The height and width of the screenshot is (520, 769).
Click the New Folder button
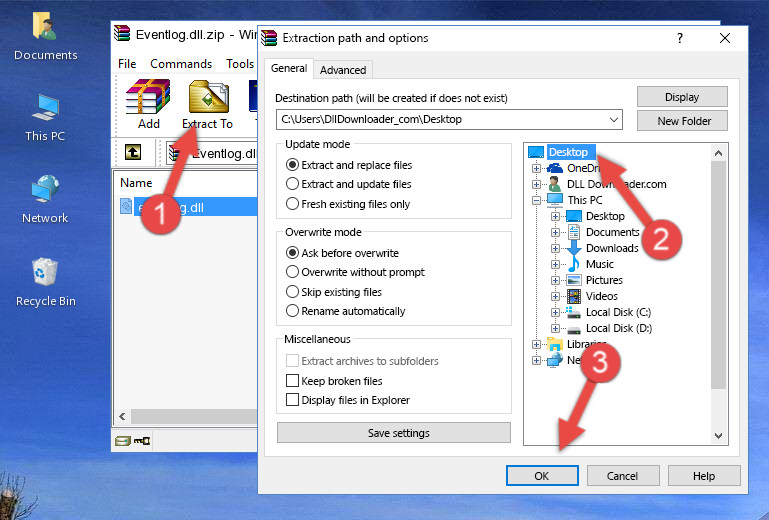point(682,121)
